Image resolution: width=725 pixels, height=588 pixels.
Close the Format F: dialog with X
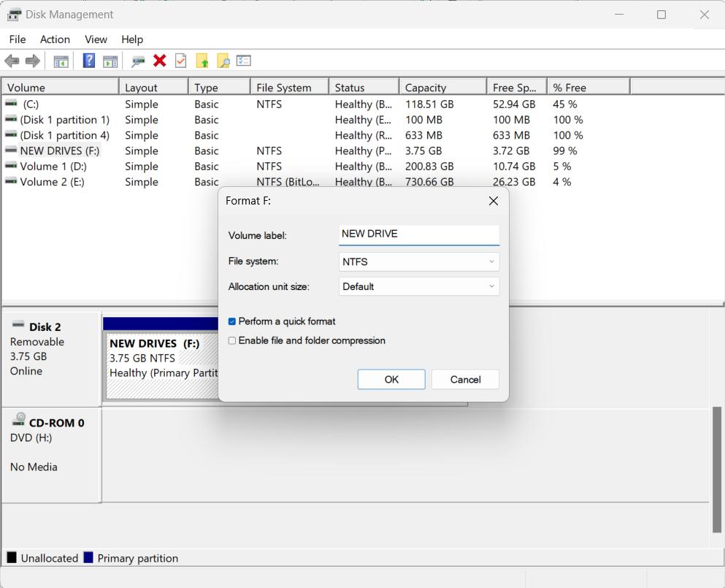click(x=494, y=201)
